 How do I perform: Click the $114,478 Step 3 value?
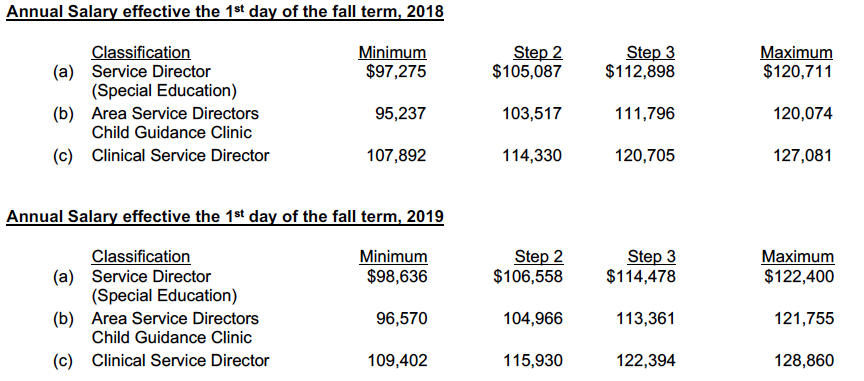pos(641,276)
